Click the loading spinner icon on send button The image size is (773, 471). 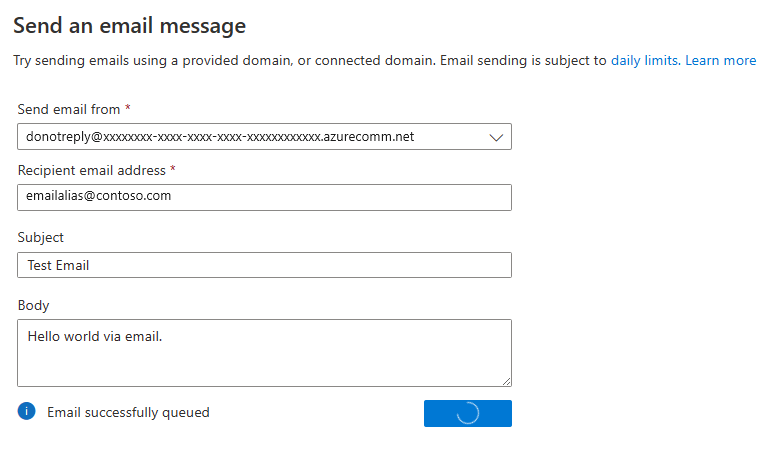click(x=468, y=413)
